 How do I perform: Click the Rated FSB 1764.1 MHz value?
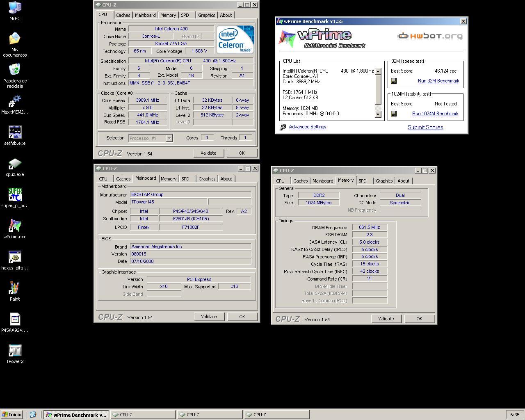coord(148,122)
